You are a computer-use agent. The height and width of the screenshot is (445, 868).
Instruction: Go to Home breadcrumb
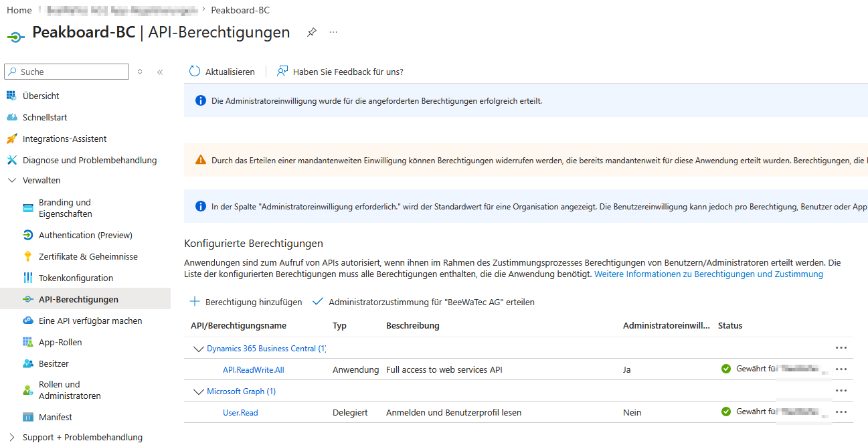(x=19, y=10)
